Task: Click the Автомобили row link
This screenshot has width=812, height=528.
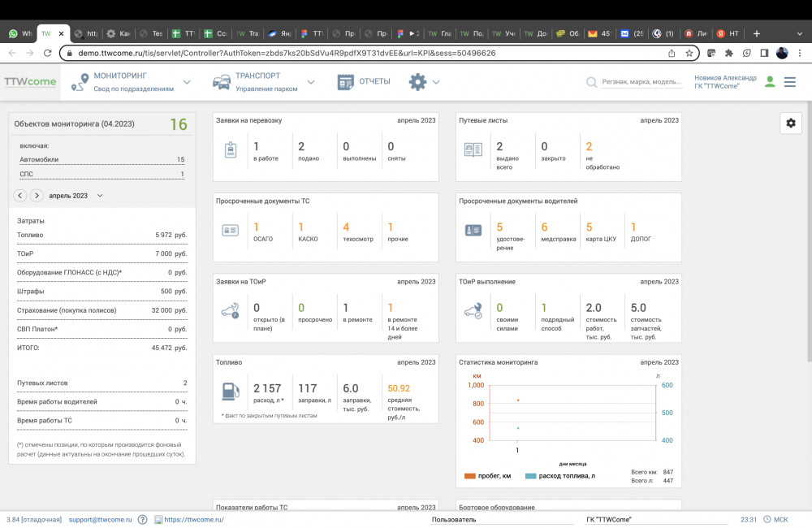Action: pos(39,160)
